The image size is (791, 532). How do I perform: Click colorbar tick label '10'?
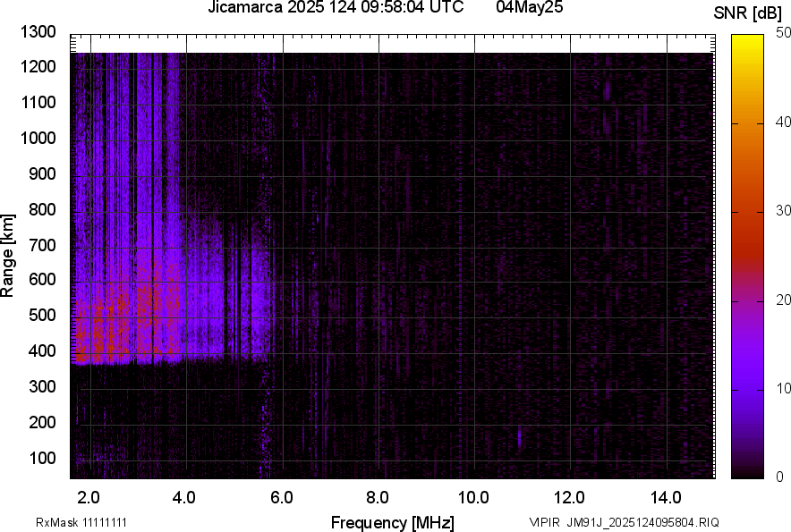click(x=783, y=388)
